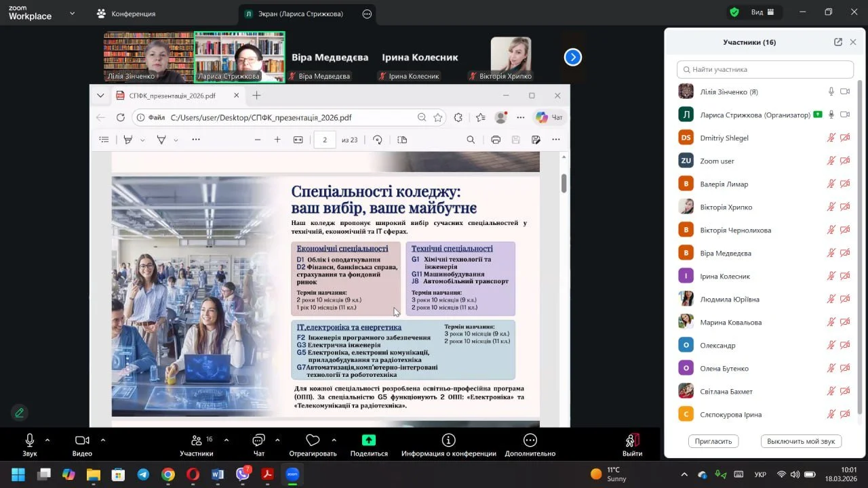Click PDF page number field
The height and width of the screenshot is (488, 868).
pyautogui.click(x=325, y=140)
